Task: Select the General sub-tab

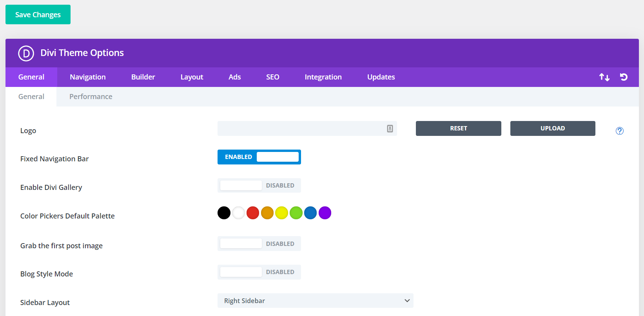Action: point(31,97)
